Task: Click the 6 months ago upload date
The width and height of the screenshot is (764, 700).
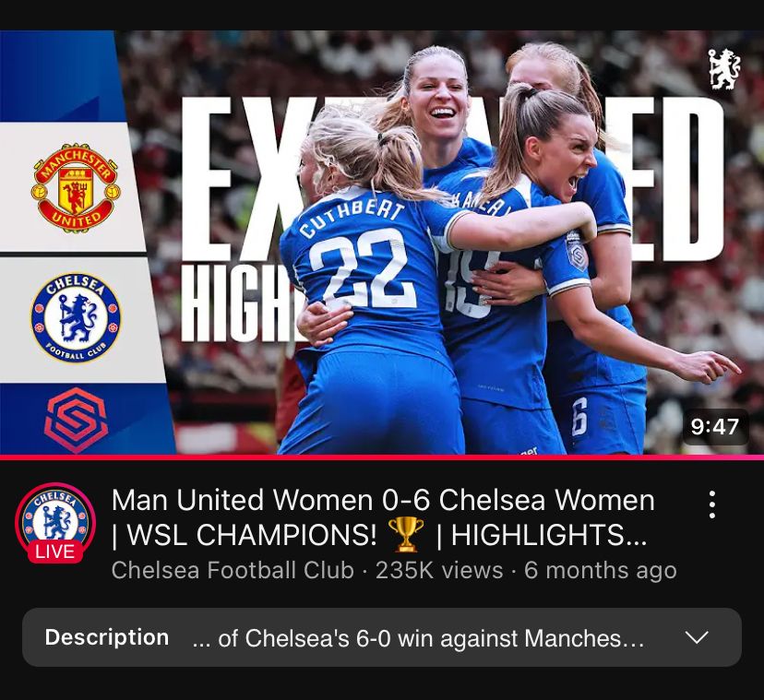Action: pos(601,571)
